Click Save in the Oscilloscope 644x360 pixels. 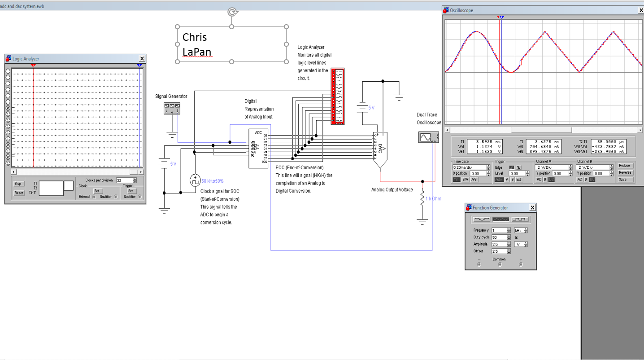point(625,180)
